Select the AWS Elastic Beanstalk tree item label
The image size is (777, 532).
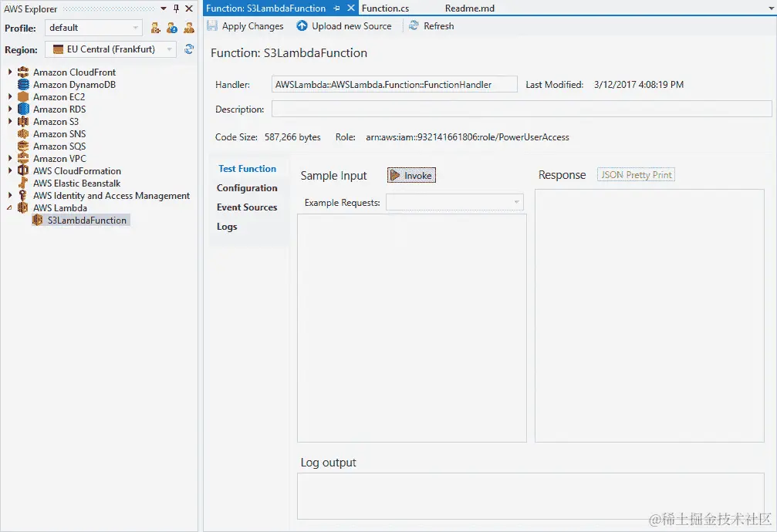77,184
